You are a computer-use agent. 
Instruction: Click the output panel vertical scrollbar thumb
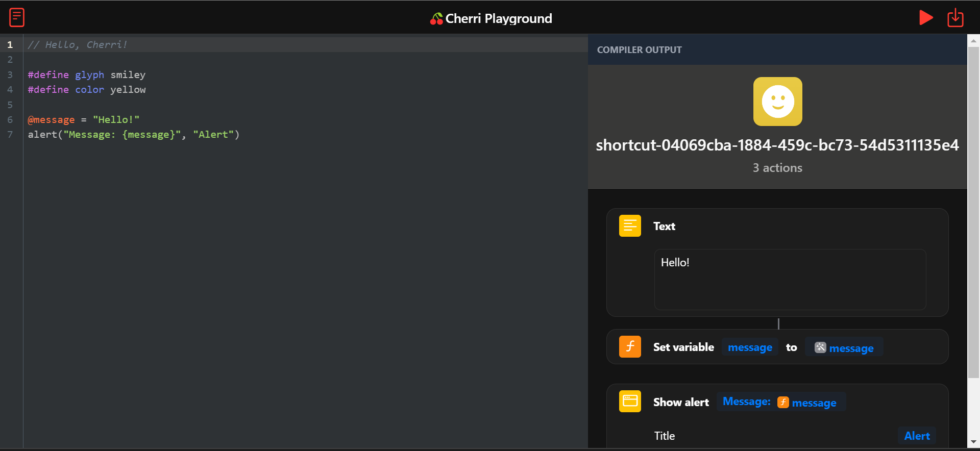point(973,212)
